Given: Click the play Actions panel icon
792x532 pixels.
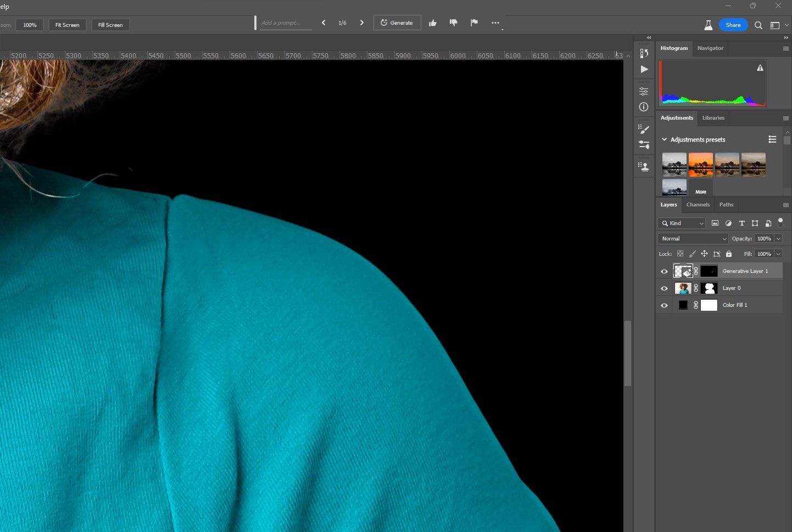Looking at the screenshot, I should [644, 69].
